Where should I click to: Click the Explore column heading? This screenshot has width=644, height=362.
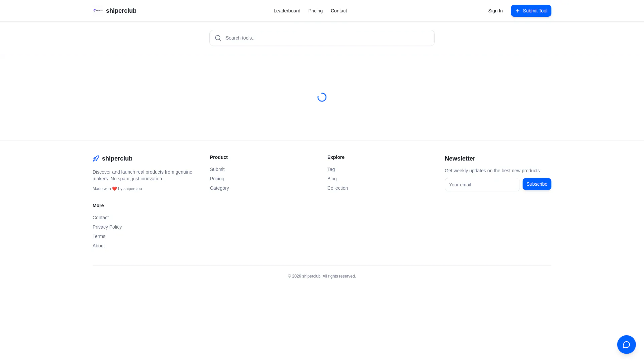(336, 157)
